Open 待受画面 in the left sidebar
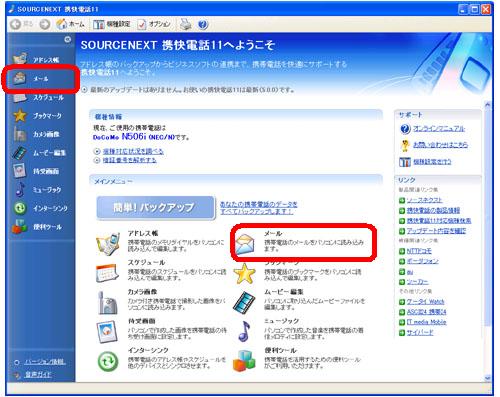 click(x=36, y=171)
